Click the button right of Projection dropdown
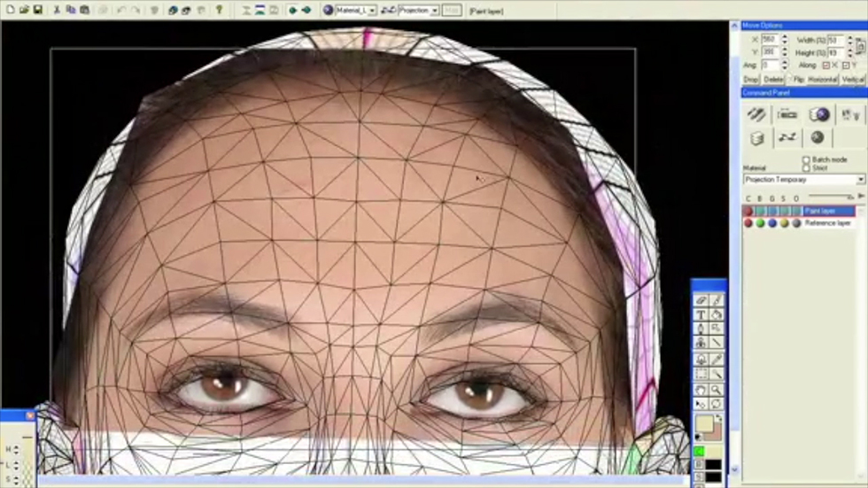Image resolution: width=868 pixels, height=488 pixels. 452,11
